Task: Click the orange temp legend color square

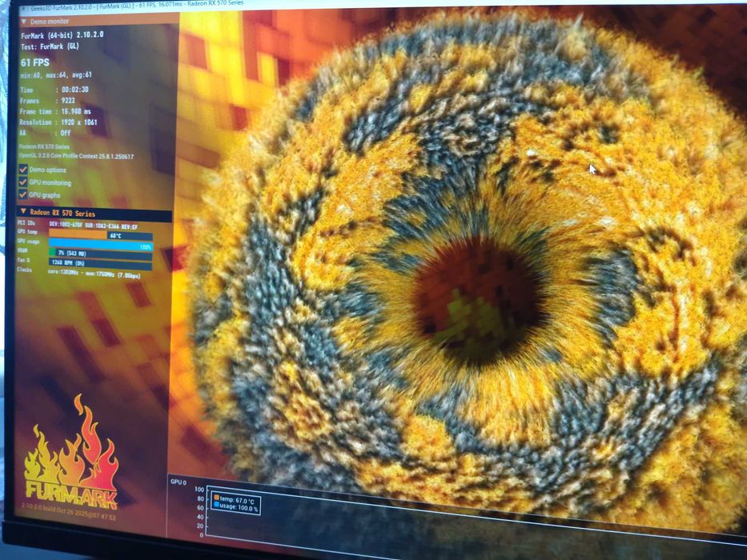Action: pyautogui.click(x=216, y=497)
